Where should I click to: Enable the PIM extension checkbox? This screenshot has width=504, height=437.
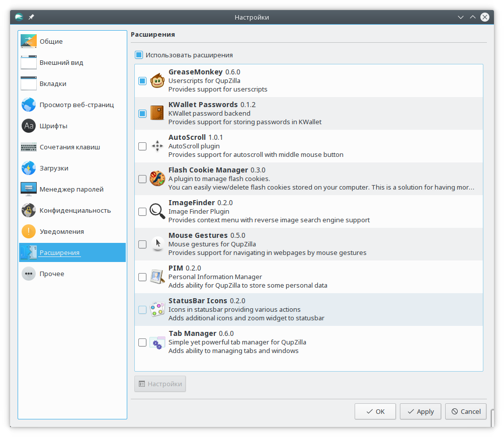pyautogui.click(x=142, y=277)
